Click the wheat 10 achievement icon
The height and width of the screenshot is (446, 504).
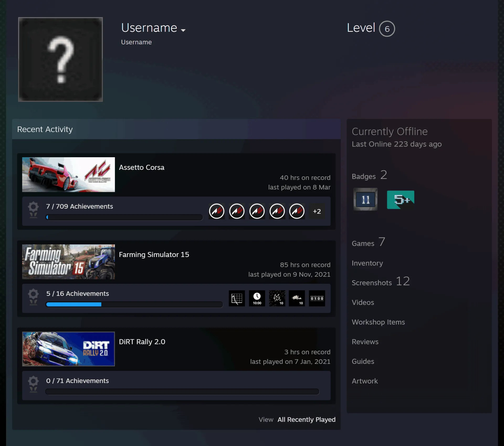coord(277,298)
